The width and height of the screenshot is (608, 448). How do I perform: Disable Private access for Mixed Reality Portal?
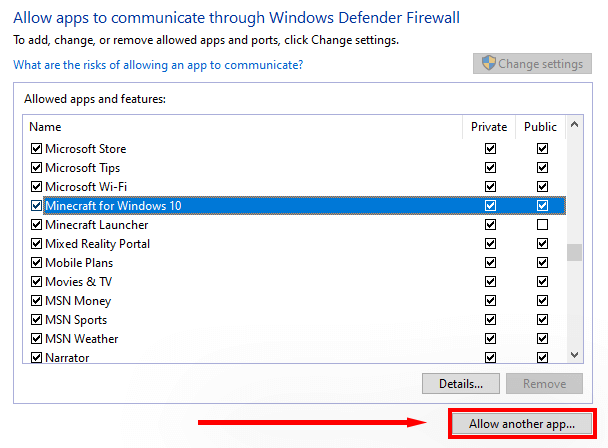click(490, 244)
